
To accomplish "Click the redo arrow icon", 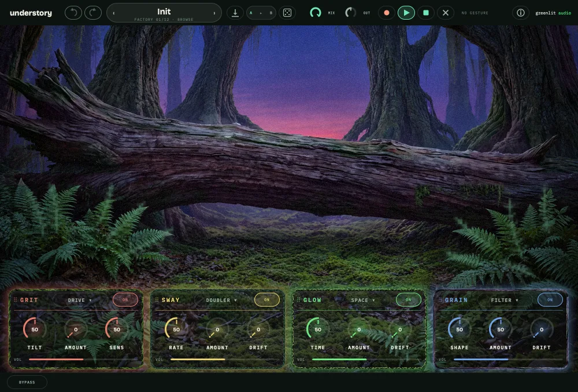I will pos(93,13).
